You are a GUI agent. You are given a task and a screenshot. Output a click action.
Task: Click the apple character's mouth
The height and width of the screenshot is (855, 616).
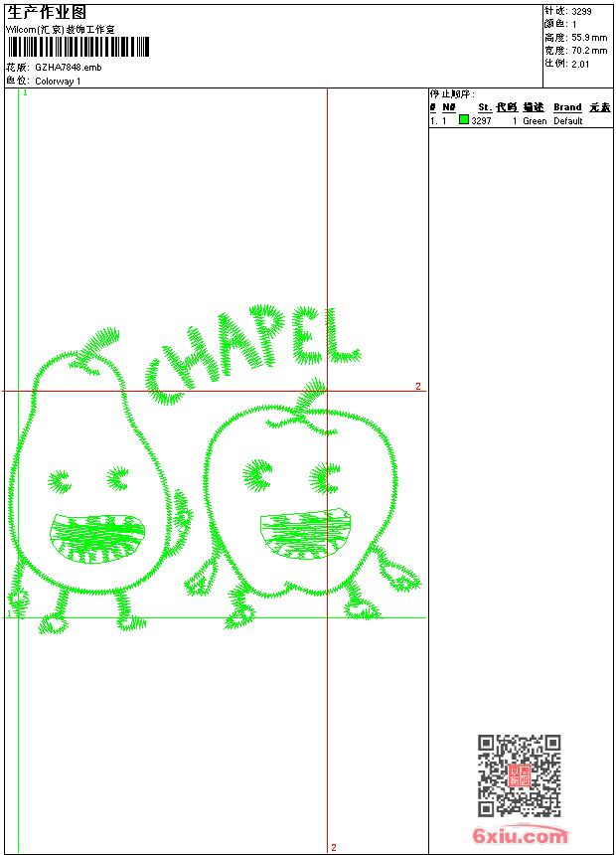coord(305,533)
